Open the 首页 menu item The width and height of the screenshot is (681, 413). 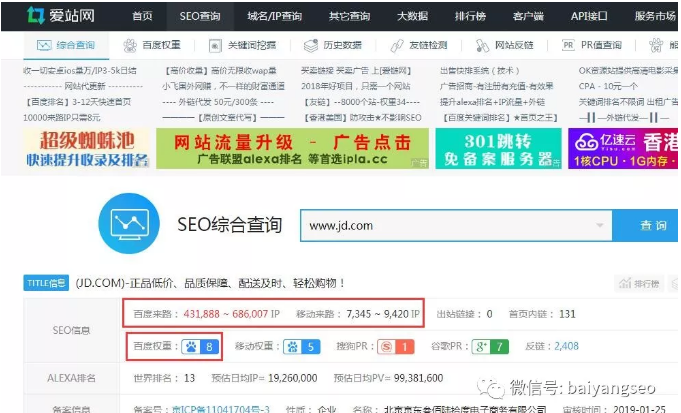coord(143,15)
